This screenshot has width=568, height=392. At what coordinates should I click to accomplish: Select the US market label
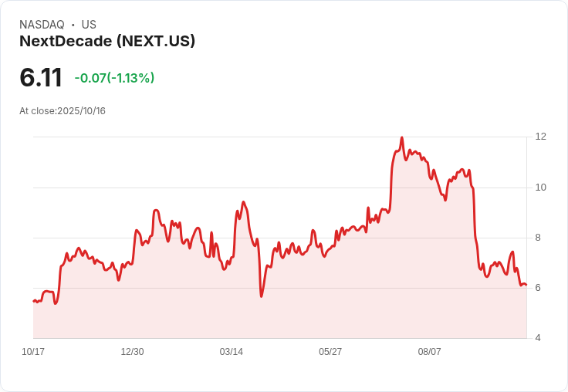[x=89, y=25]
